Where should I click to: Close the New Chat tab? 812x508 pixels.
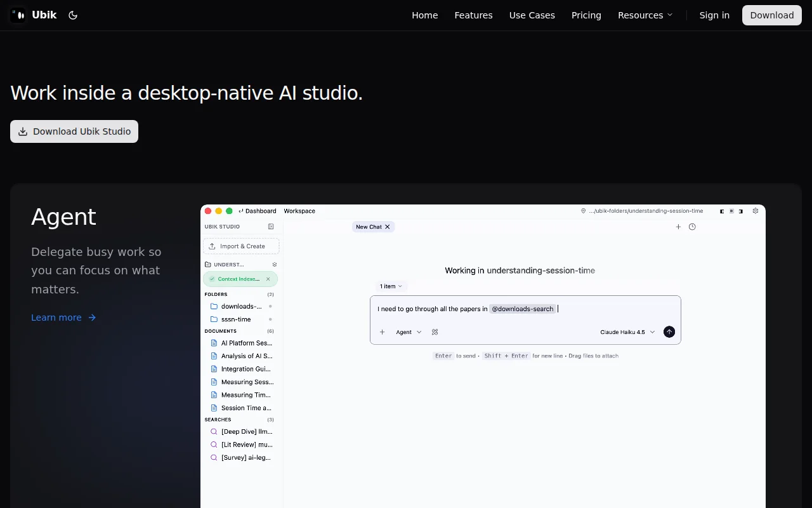388,227
